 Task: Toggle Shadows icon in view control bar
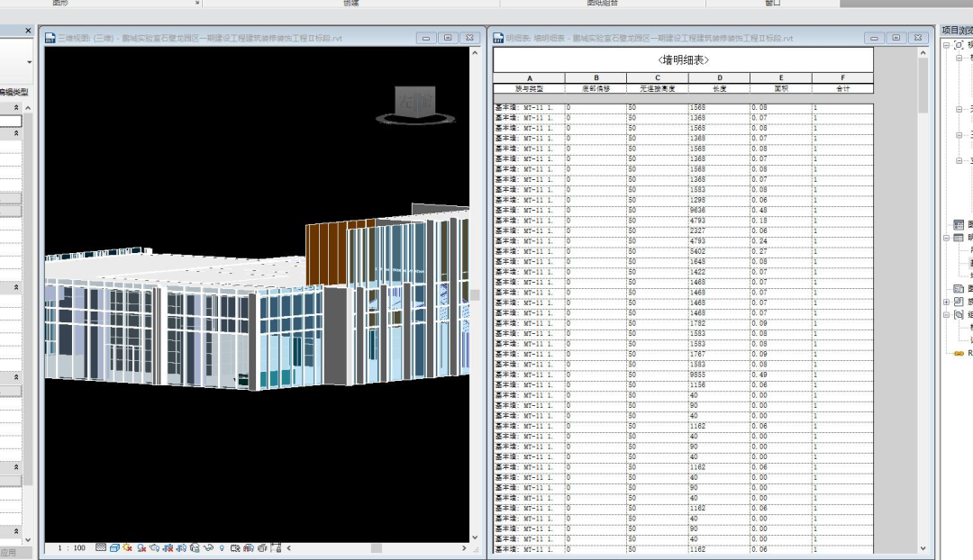(141, 547)
